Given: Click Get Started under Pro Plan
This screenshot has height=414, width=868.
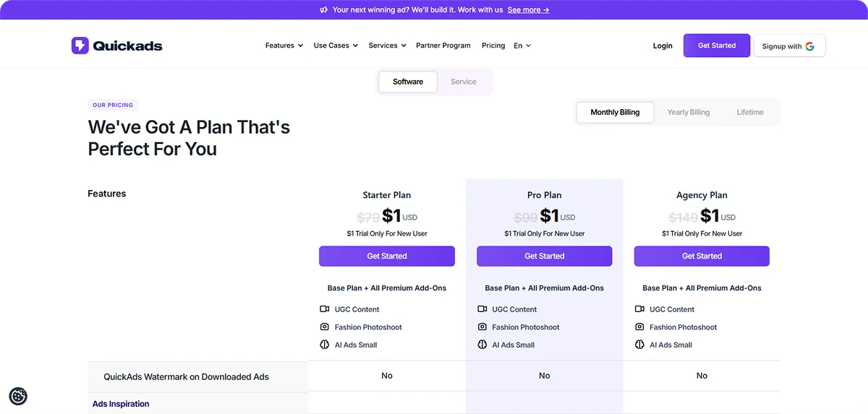Looking at the screenshot, I should (x=545, y=256).
